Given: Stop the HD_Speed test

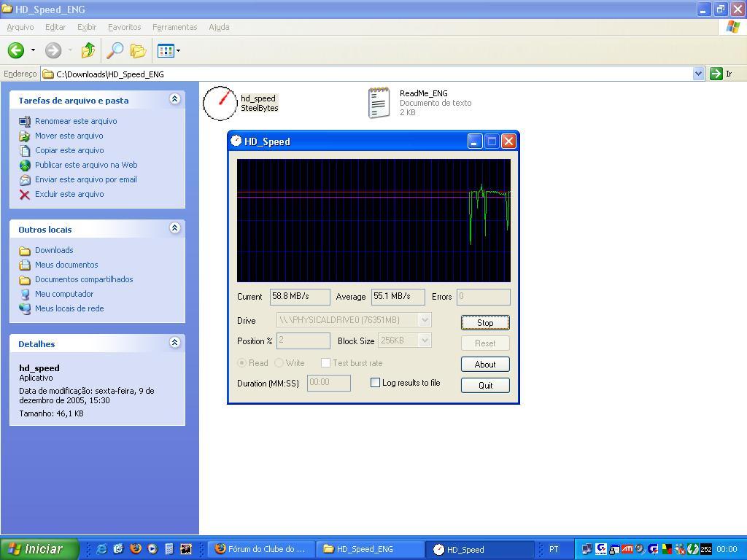Looking at the screenshot, I should [485, 323].
